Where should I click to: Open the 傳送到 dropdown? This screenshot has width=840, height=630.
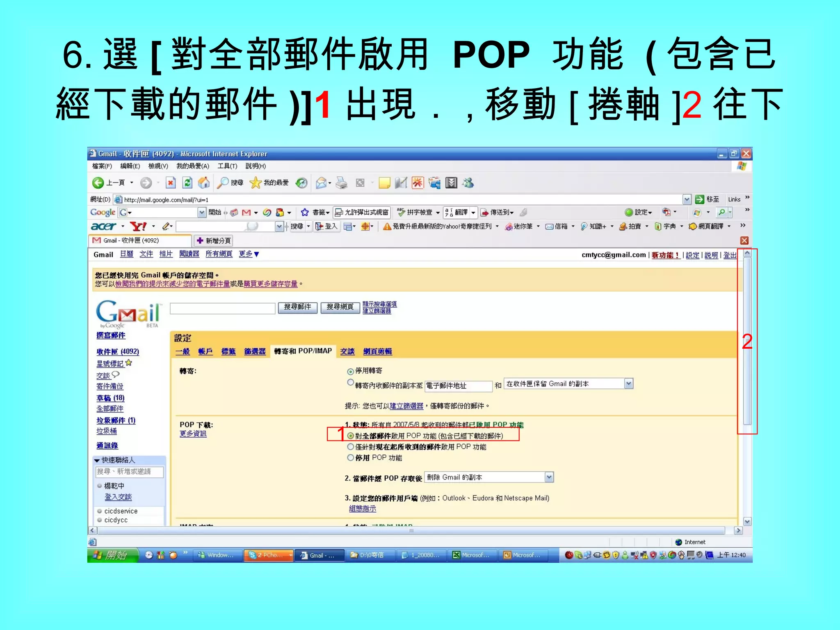pyautogui.click(x=498, y=212)
